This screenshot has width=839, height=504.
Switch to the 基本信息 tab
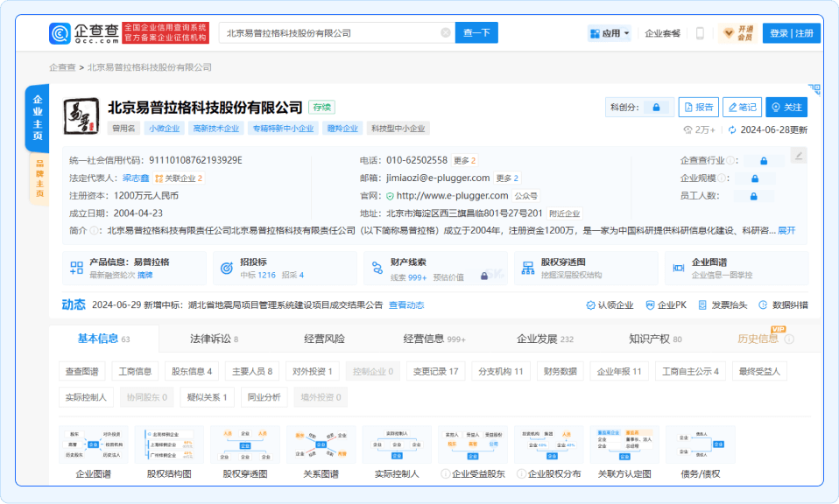(x=104, y=339)
